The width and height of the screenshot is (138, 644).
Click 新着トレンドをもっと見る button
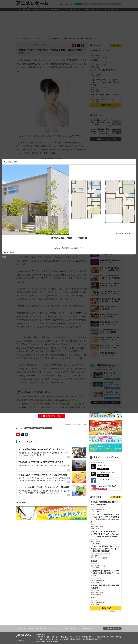(x=105, y=139)
